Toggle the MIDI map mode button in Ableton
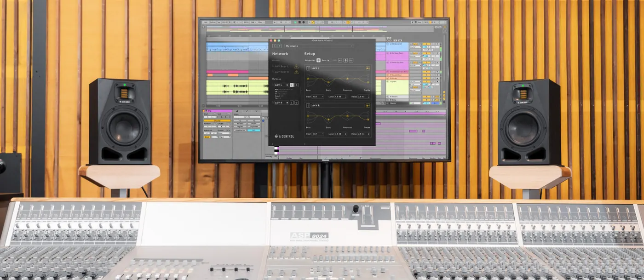The image size is (644, 280). coord(426,22)
